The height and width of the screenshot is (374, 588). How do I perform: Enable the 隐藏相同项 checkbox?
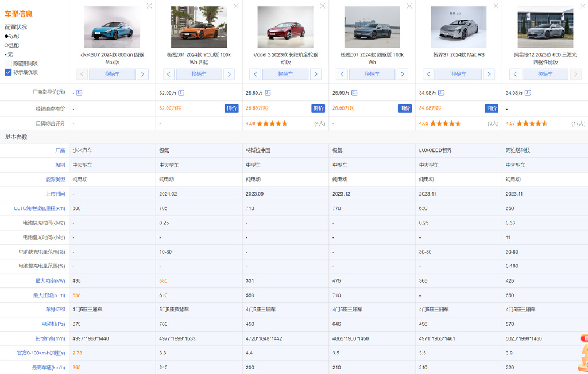(8, 63)
